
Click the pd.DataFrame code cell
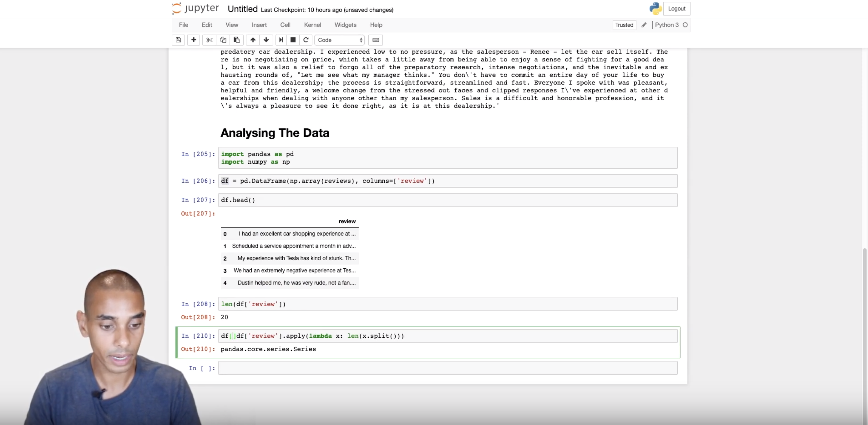point(448,181)
